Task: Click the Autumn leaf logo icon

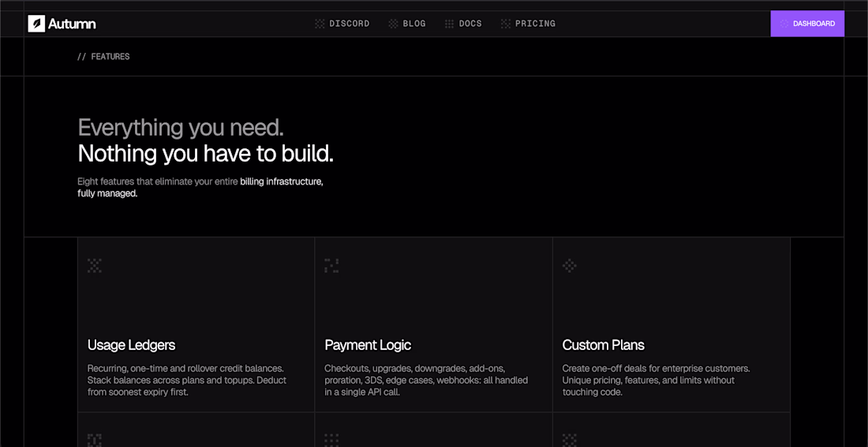Action: (x=36, y=24)
